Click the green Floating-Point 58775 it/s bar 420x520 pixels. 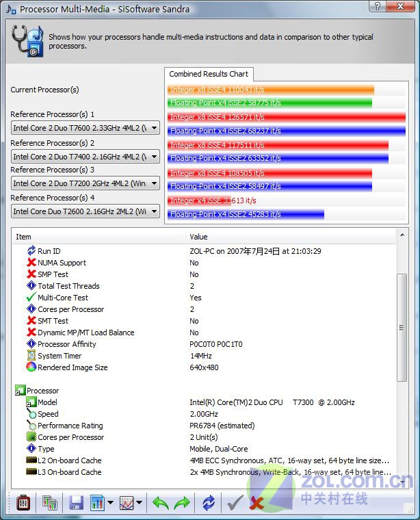click(270, 103)
